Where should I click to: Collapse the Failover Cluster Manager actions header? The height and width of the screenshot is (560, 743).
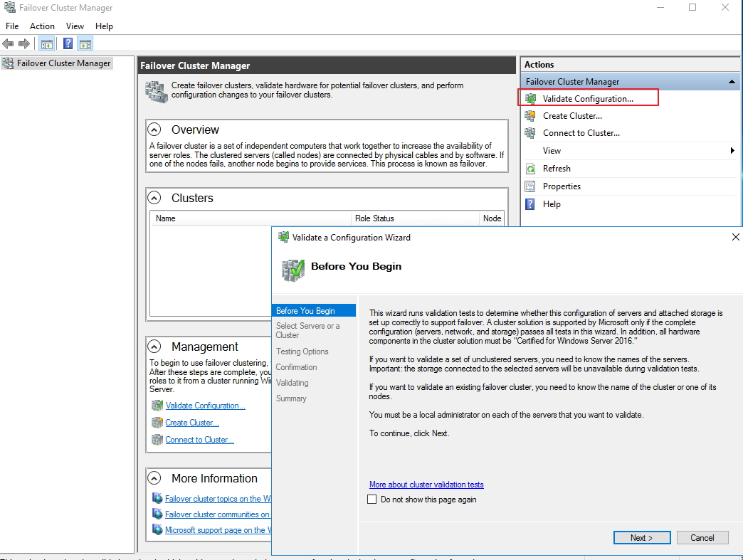pos(732,82)
